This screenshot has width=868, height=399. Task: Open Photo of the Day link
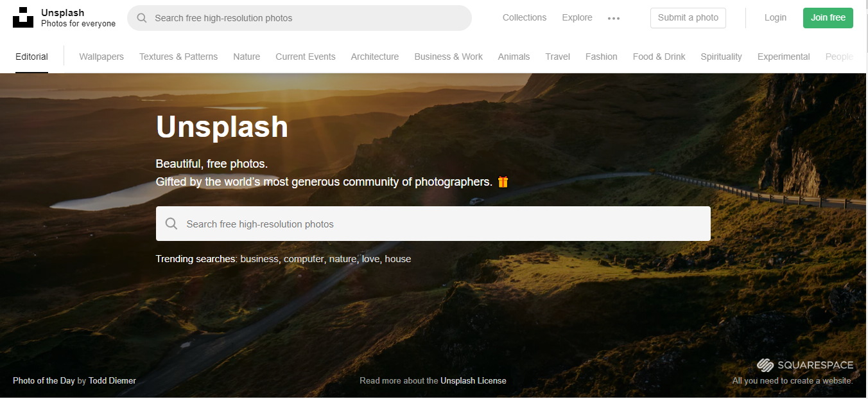[x=44, y=380]
